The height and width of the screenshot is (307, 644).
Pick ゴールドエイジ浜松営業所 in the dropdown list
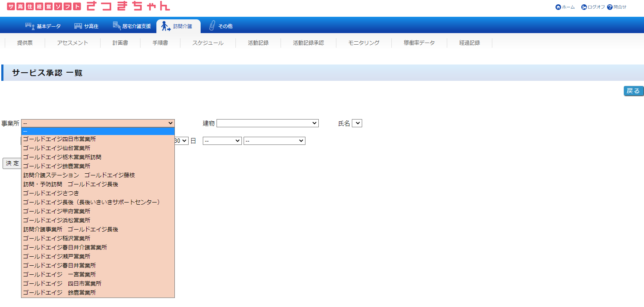pyautogui.click(x=57, y=220)
